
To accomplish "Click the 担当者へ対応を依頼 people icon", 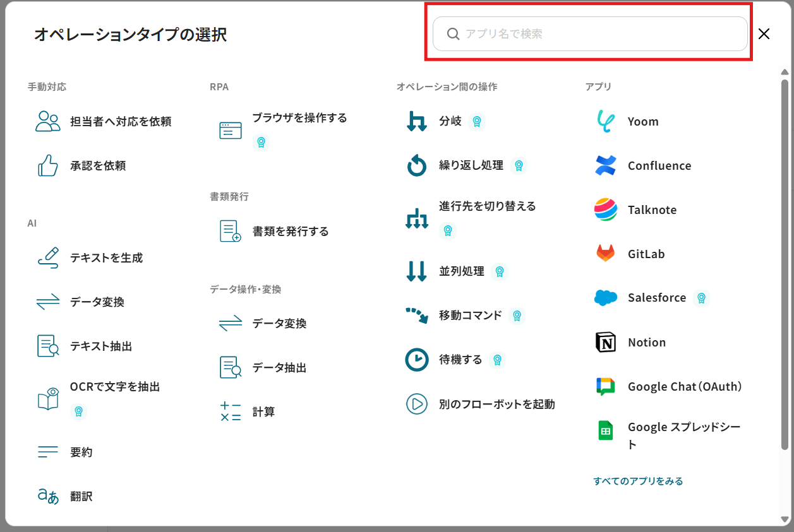I will (48, 121).
